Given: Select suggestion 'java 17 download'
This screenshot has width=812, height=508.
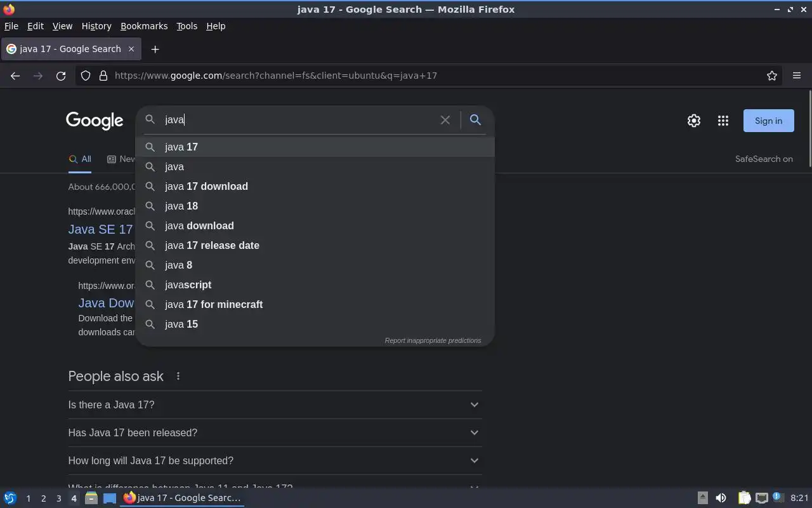Looking at the screenshot, I should 315,186.
